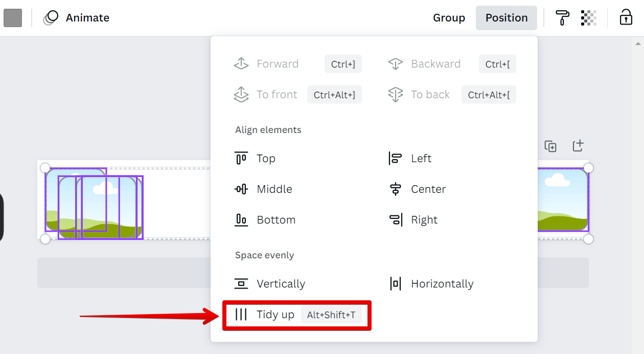Screen dimensions: 644x354
Task: Click the duplicate page icon
Action: coord(550,146)
